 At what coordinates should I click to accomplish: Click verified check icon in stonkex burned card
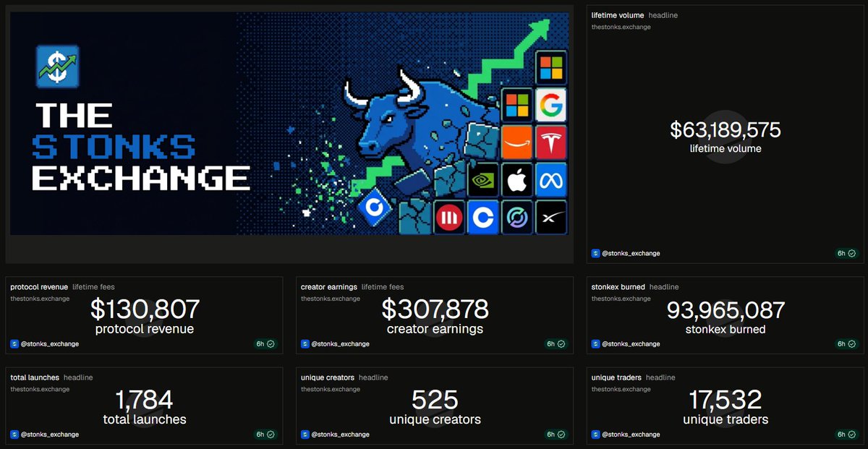[x=852, y=344]
